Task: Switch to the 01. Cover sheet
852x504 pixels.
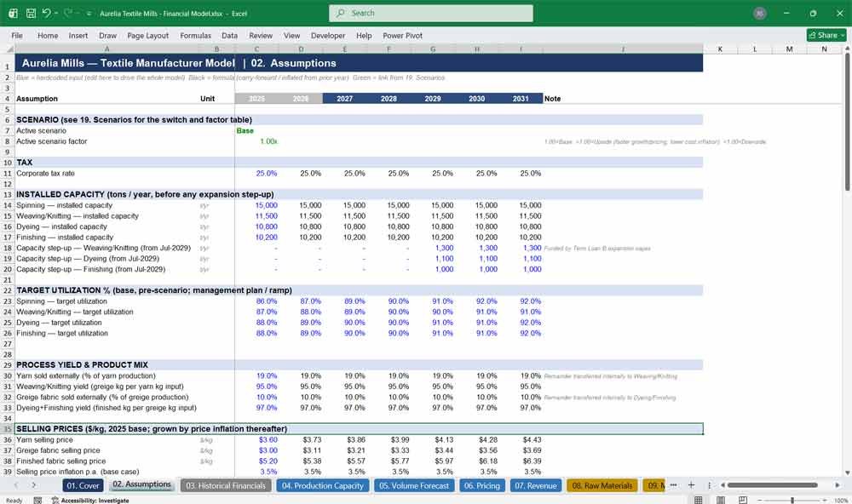Action: (83, 485)
